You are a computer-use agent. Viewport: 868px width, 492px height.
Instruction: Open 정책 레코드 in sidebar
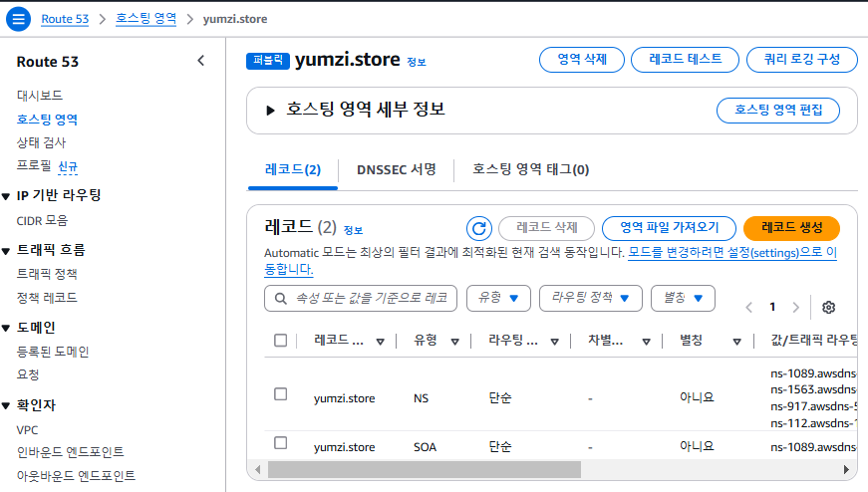click(47, 298)
